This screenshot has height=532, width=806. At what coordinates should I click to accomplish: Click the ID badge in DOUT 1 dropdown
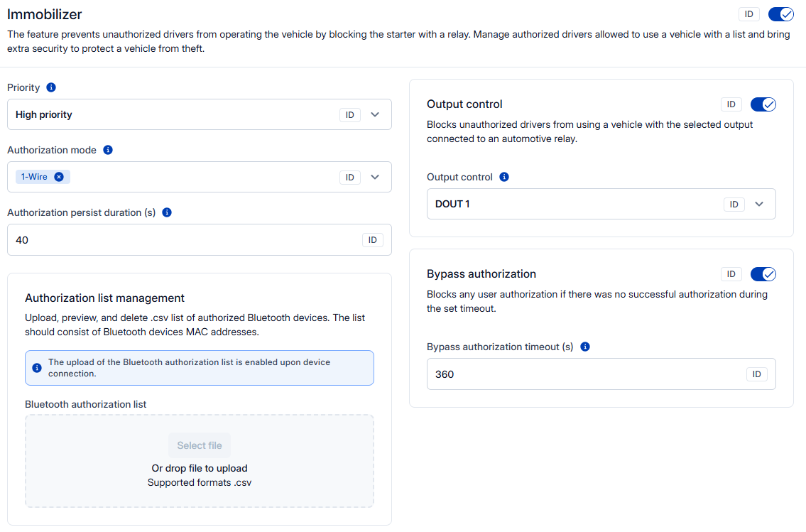734,205
